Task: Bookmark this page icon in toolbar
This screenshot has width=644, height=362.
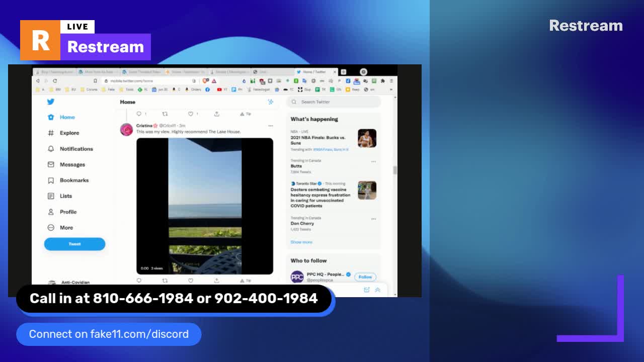Action: 95,81
